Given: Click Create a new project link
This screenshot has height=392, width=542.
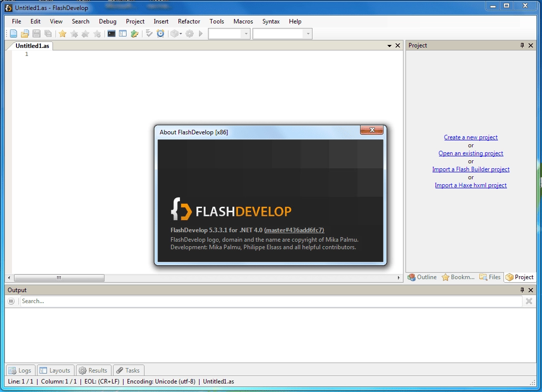Looking at the screenshot, I should 471,137.
